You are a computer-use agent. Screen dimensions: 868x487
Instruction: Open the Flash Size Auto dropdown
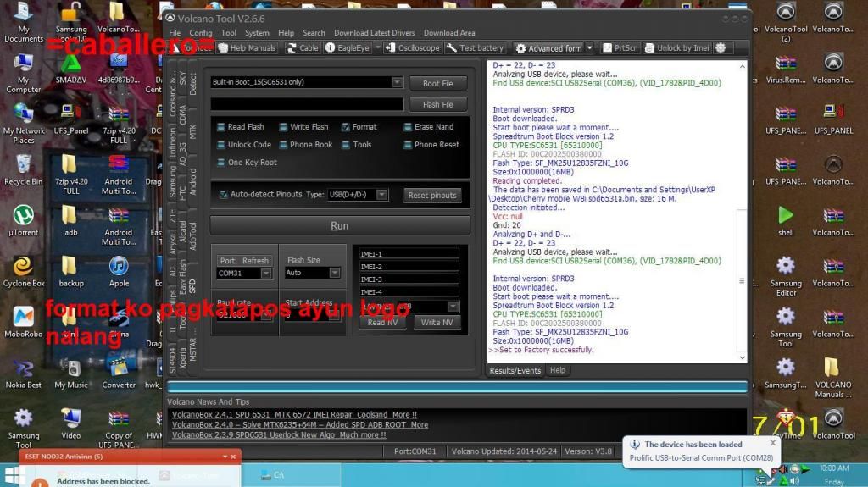point(334,272)
